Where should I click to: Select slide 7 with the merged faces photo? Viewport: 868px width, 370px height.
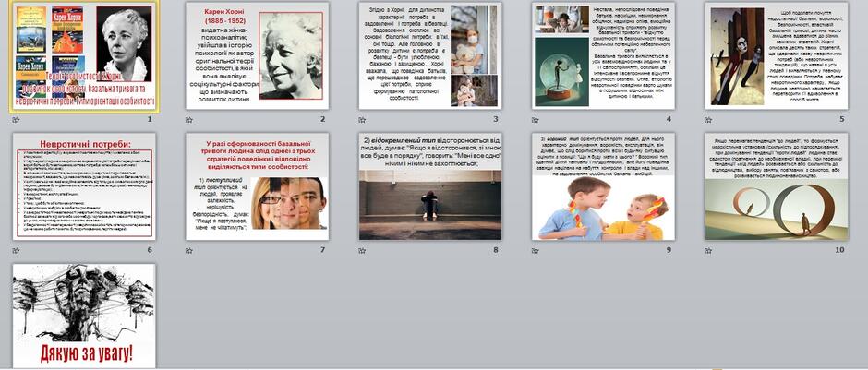click(x=258, y=186)
